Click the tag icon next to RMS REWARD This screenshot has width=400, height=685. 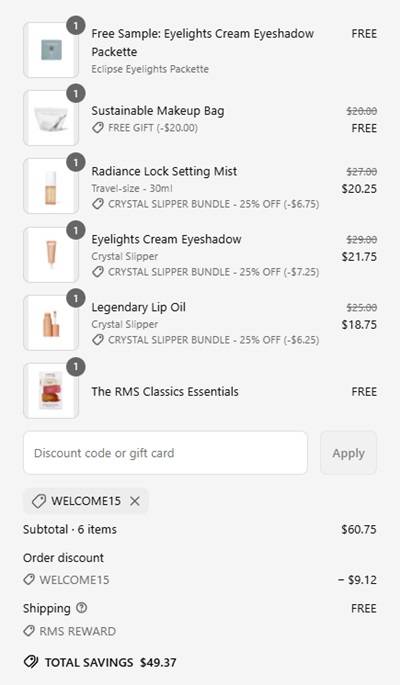(x=29, y=631)
